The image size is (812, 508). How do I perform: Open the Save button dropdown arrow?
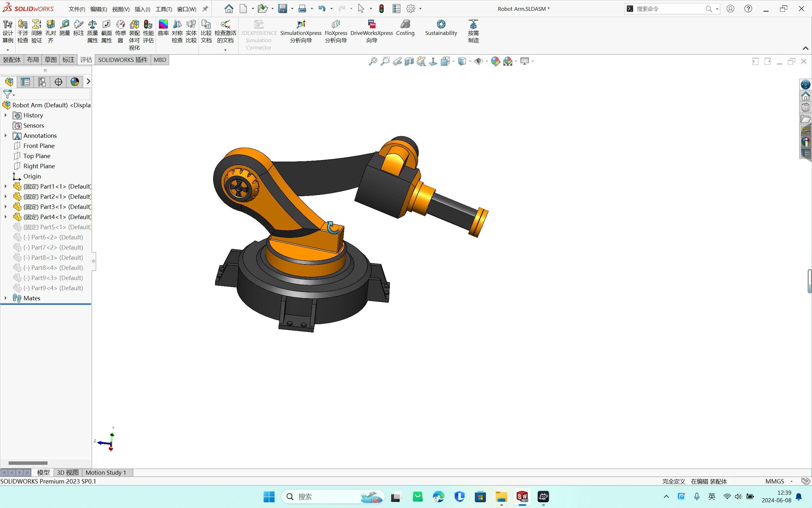click(x=292, y=9)
